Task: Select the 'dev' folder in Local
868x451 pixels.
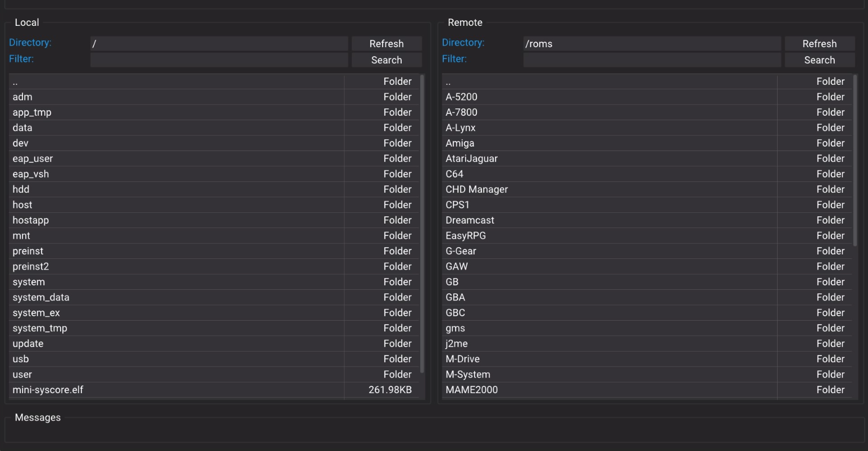Action: (214, 143)
